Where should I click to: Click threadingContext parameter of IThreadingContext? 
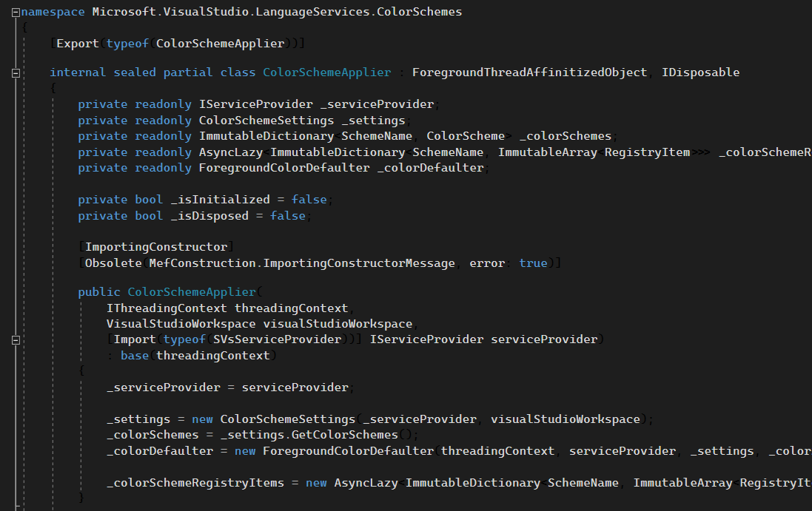(291, 308)
